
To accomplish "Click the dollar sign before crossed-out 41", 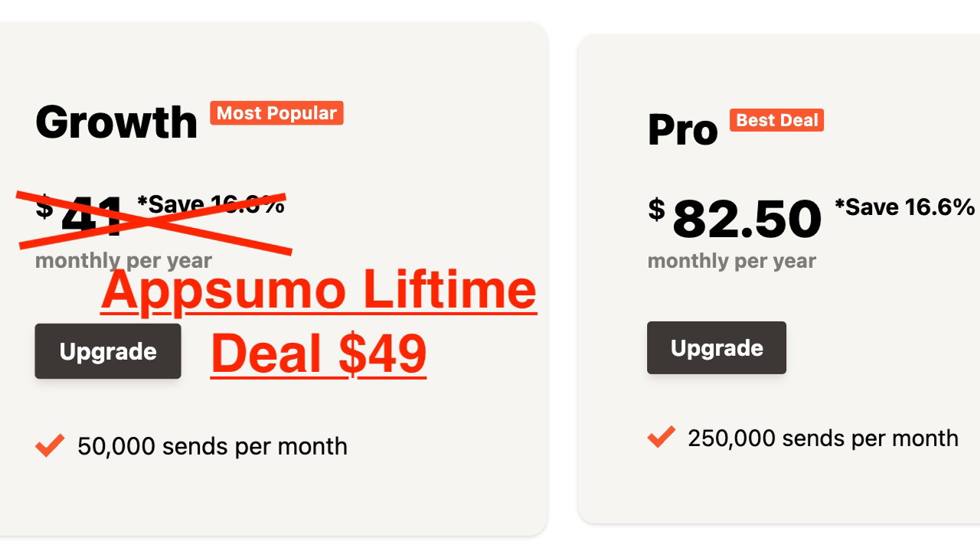I will coord(44,207).
